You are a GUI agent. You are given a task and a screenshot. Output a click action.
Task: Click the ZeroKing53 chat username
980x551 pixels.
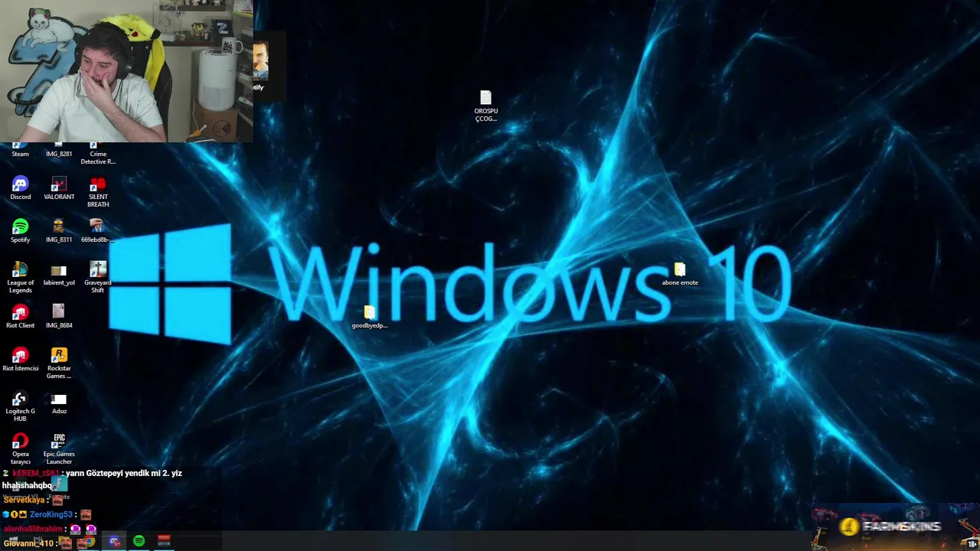coord(51,514)
